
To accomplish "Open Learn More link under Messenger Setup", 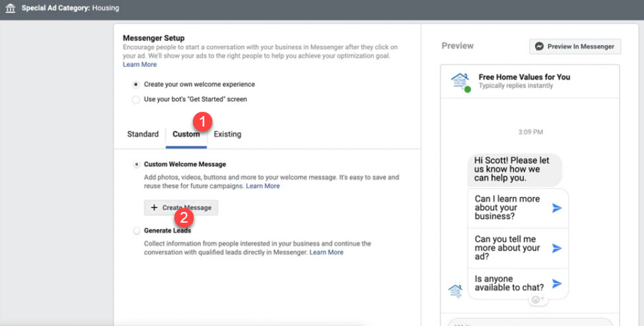I will (139, 65).
